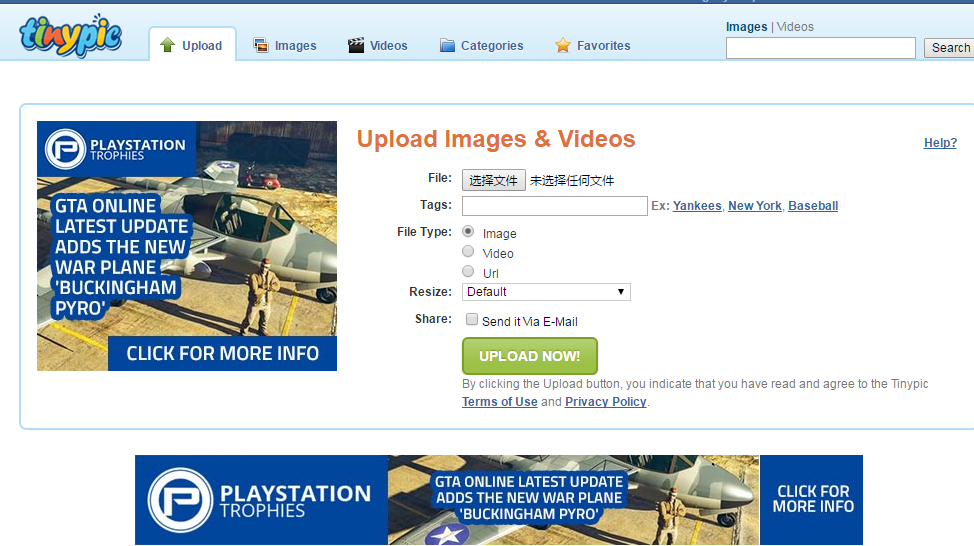Image resolution: width=974 pixels, height=546 pixels.
Task: Open the Upload tab
Action: 193,44
